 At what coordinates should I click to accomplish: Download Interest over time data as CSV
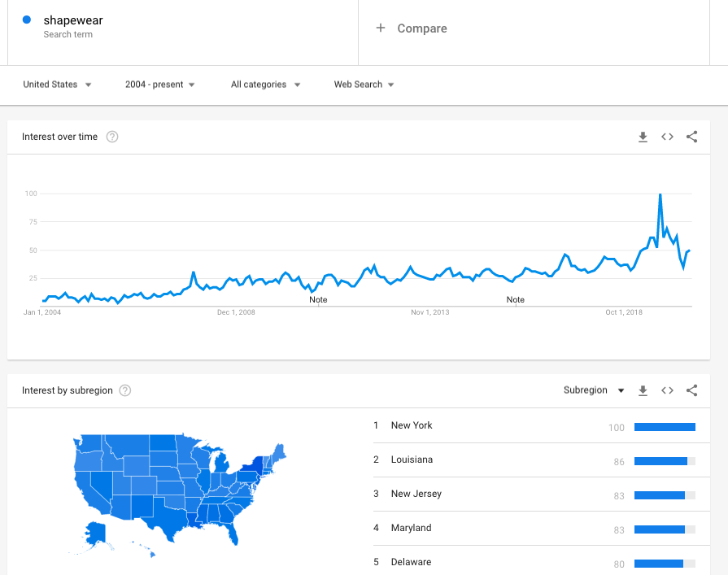click(643, 137)
